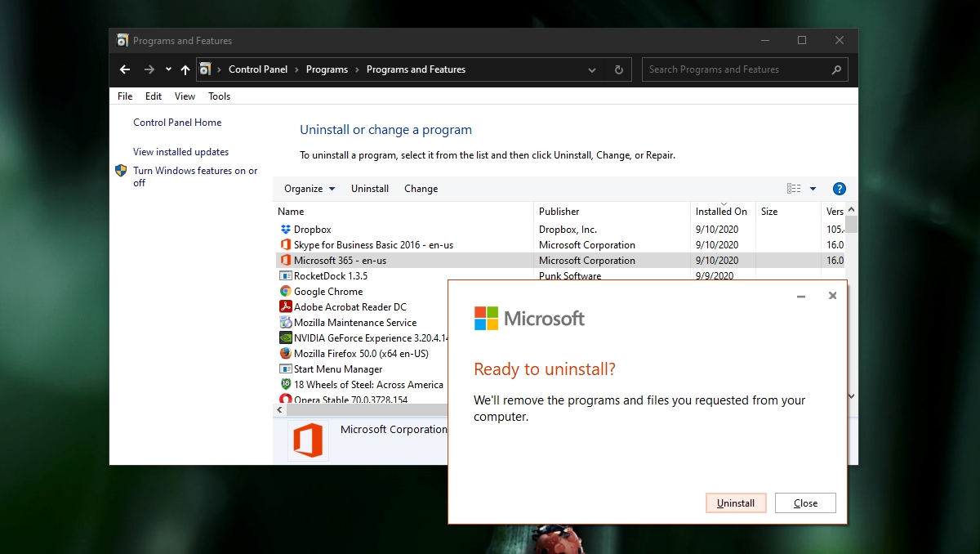Screen dimensions: 980x554
Task: Open the Edit menu
Action: 154,96
